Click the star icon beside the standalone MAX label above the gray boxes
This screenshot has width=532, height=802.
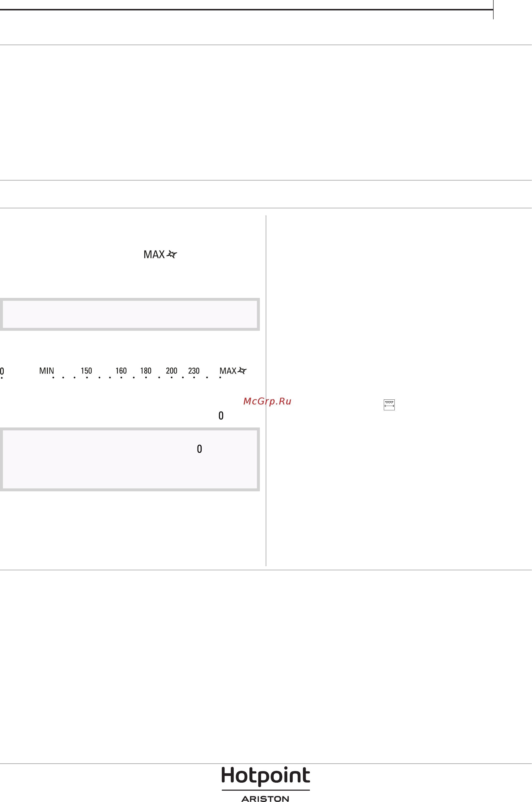(x=172, y=254)
